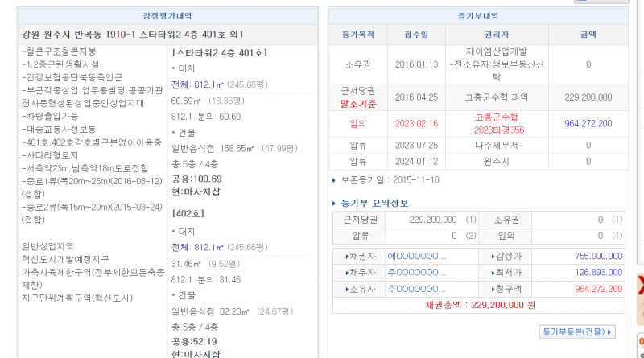Click the 채권자 name link
644x358 pixels.
click(416, 255)
